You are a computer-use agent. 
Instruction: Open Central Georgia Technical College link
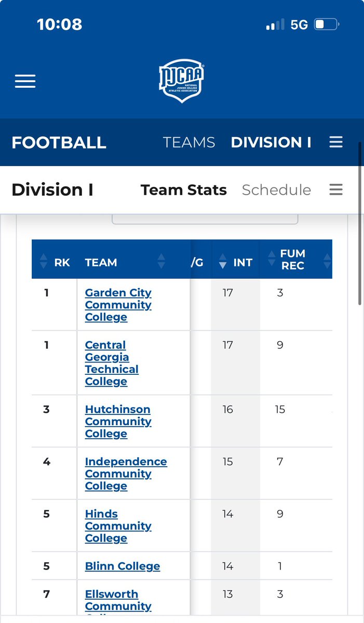tap(112, 363)
